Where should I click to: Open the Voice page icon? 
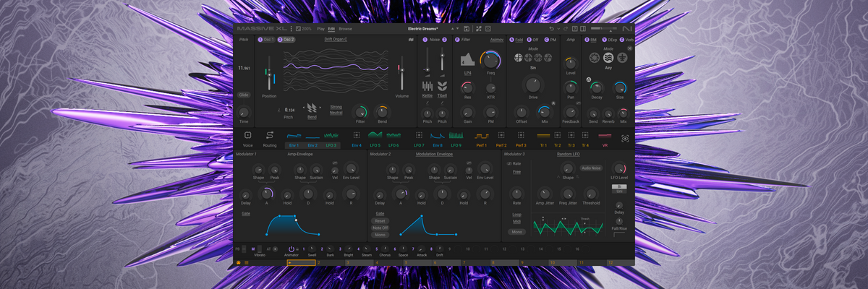click(248, 135)
